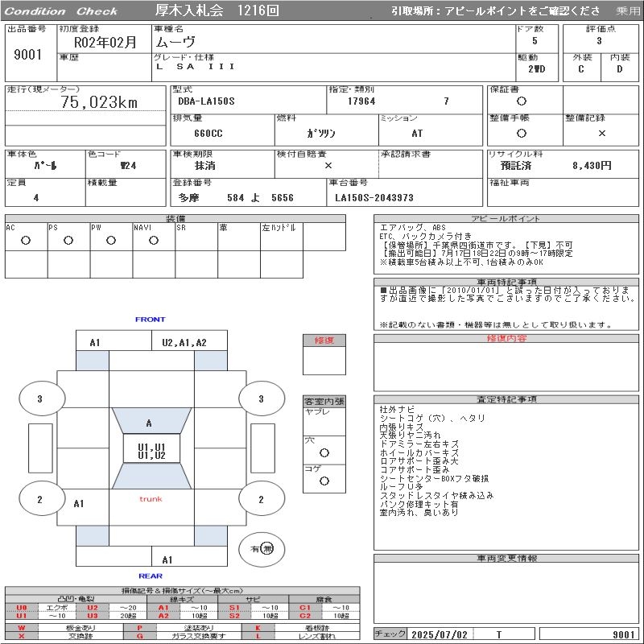
Task: Click left front tire circle marked 3
Action: click(42, 398)
